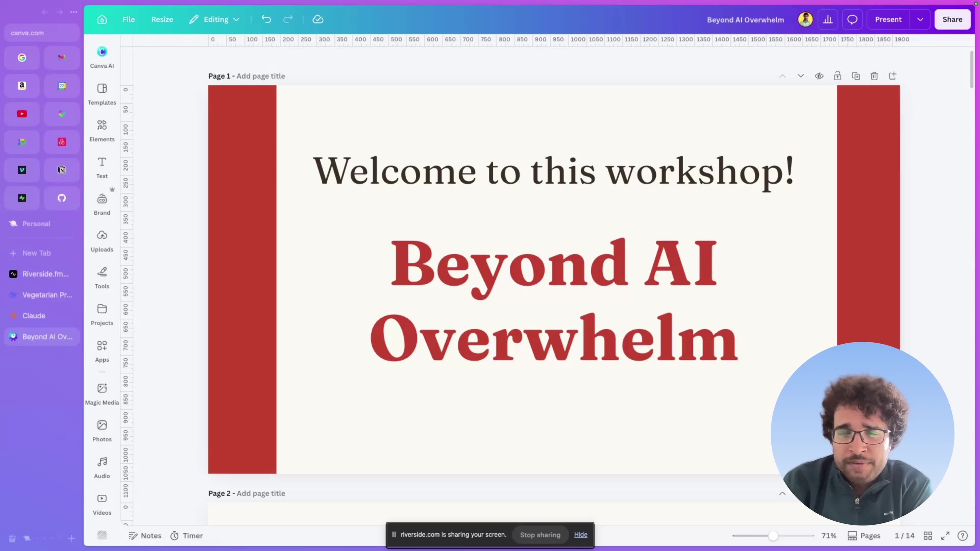Undo the last action

tap(266, 19)
